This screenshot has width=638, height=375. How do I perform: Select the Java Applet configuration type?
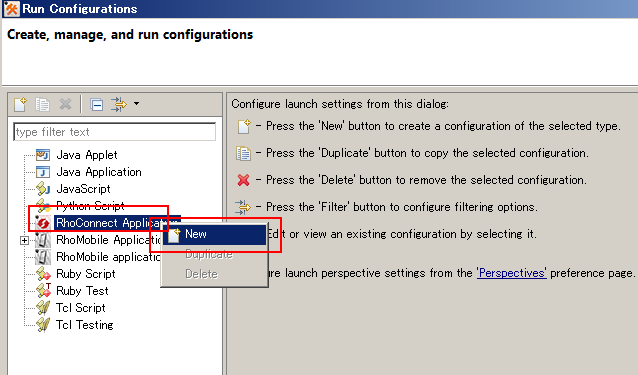coord(86,155)
